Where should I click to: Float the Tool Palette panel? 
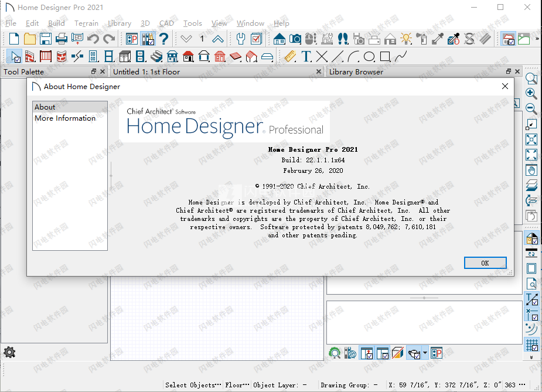94,71
